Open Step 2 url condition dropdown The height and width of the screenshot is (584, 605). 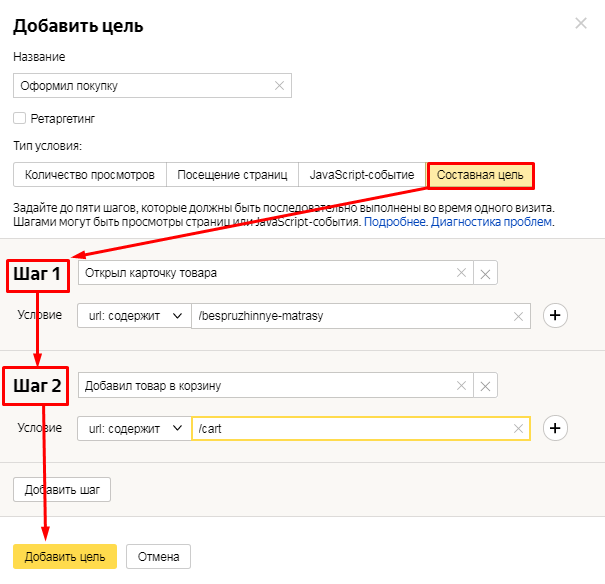tap(134, 429)
